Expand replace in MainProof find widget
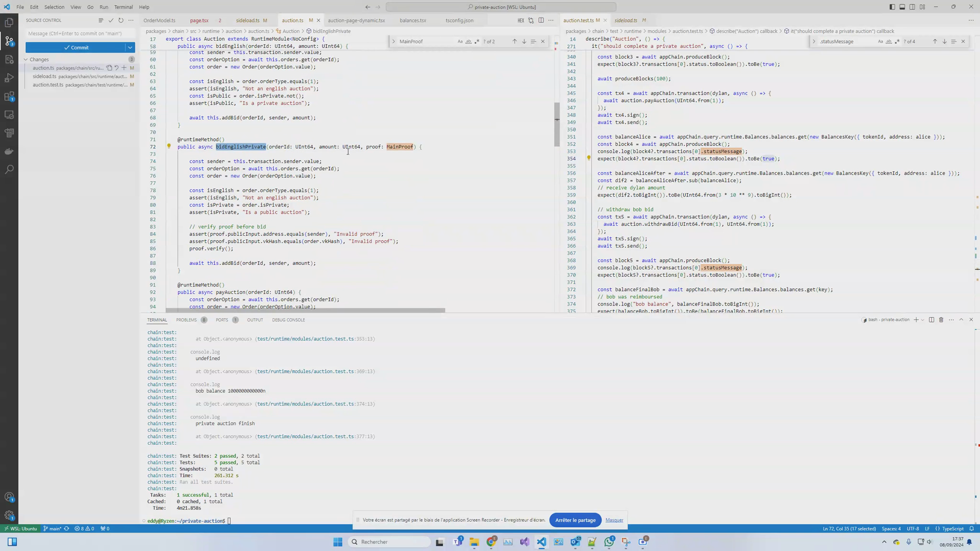 (394, 42)
